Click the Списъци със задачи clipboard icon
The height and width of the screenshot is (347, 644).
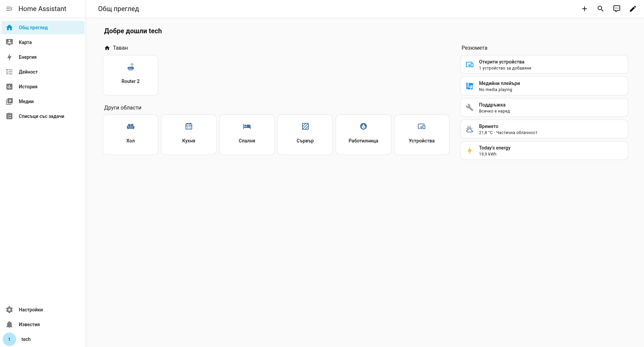(9, 116)
